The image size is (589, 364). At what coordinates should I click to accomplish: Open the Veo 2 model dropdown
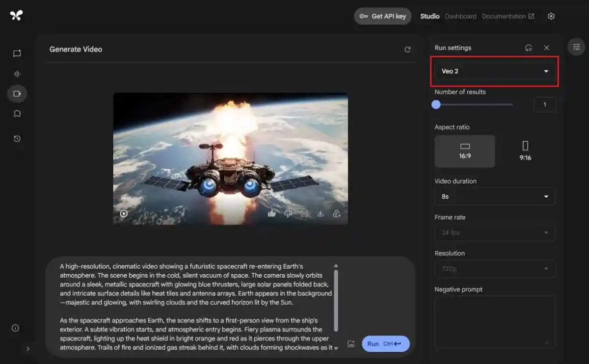coord(495,71)
